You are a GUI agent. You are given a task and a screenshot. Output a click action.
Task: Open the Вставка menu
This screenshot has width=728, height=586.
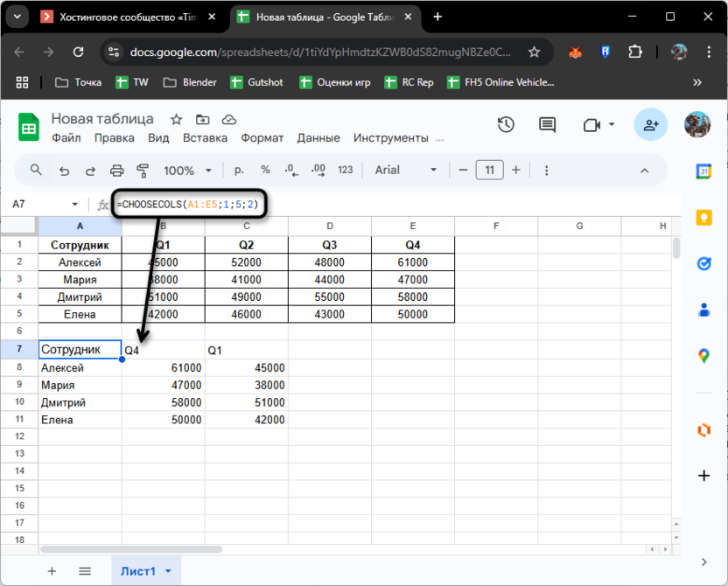click(205, 137)
